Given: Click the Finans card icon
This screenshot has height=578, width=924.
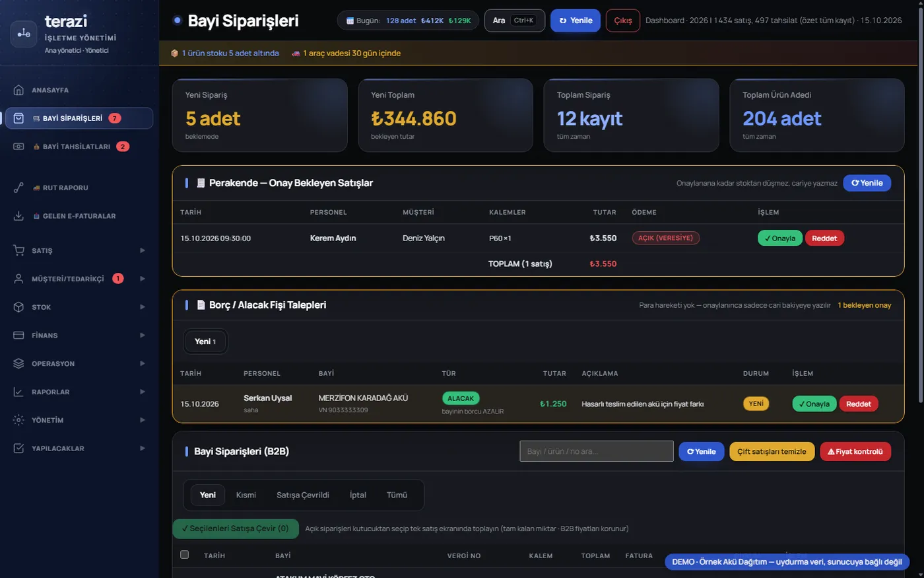Looking at the screenshot, I should tap(18, 336).
